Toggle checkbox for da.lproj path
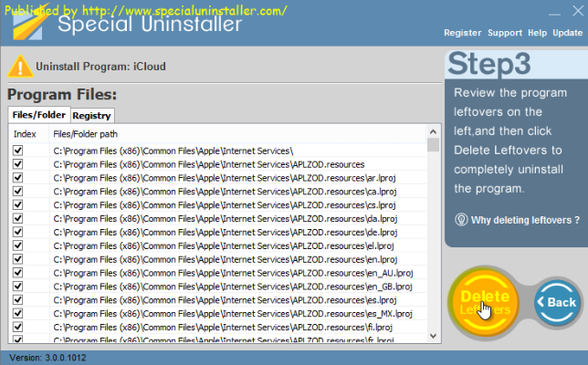Image resolution: width=588 pixels, height=365 pixels. point(17,218)
